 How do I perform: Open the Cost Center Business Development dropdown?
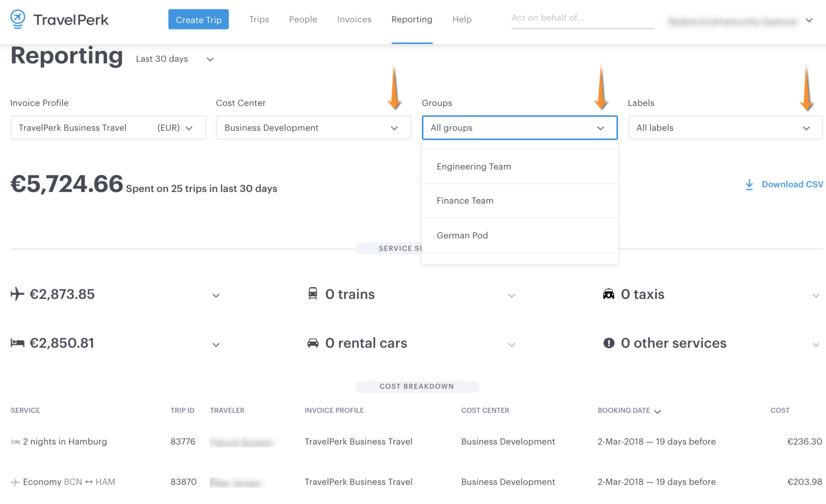[x=314, y=127]
